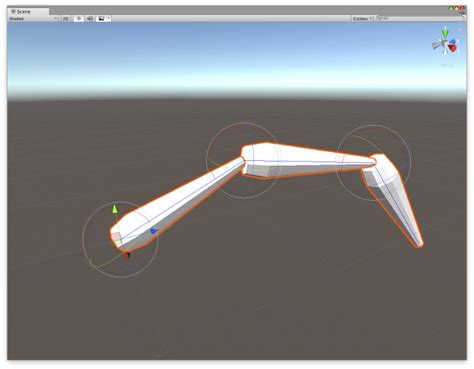Grab the blue Z move arrow handle
Screen dimensions: 474x369
click(x=154, y=231)
